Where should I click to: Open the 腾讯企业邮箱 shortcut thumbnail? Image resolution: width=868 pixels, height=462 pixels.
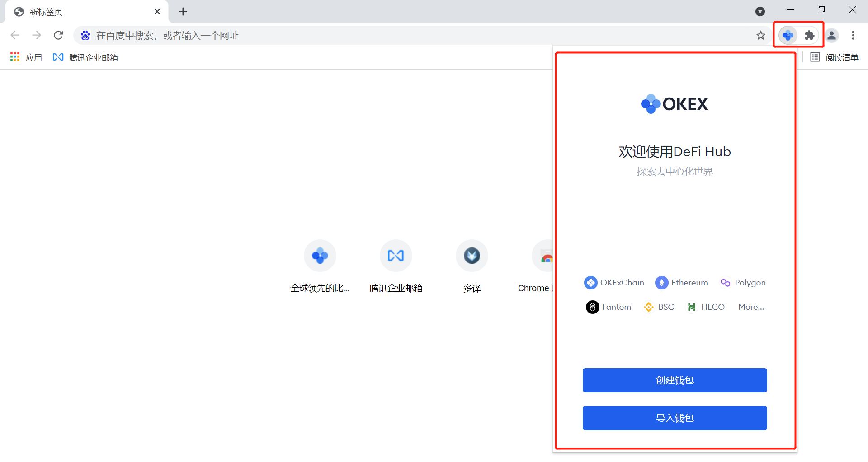coord(396,255)
